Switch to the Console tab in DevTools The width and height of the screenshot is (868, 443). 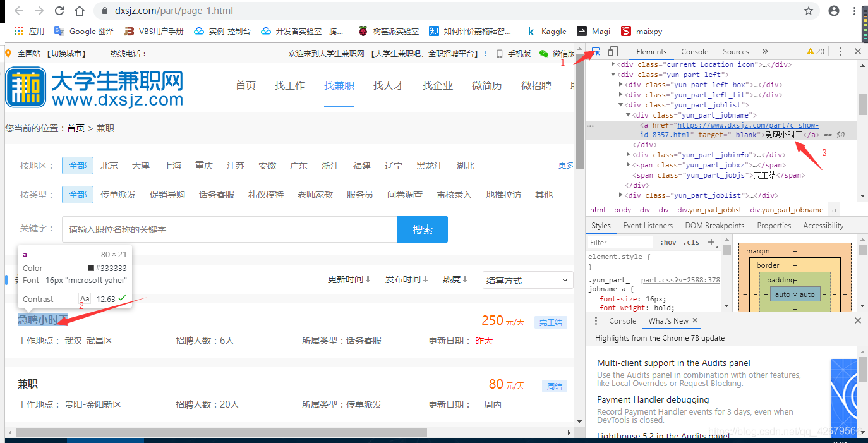point(694,52)
